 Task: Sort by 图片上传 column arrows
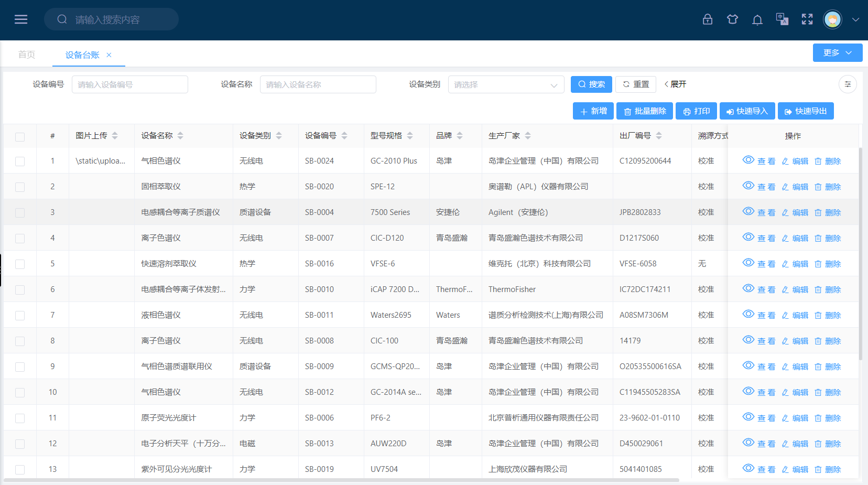[x=115, y=136]
